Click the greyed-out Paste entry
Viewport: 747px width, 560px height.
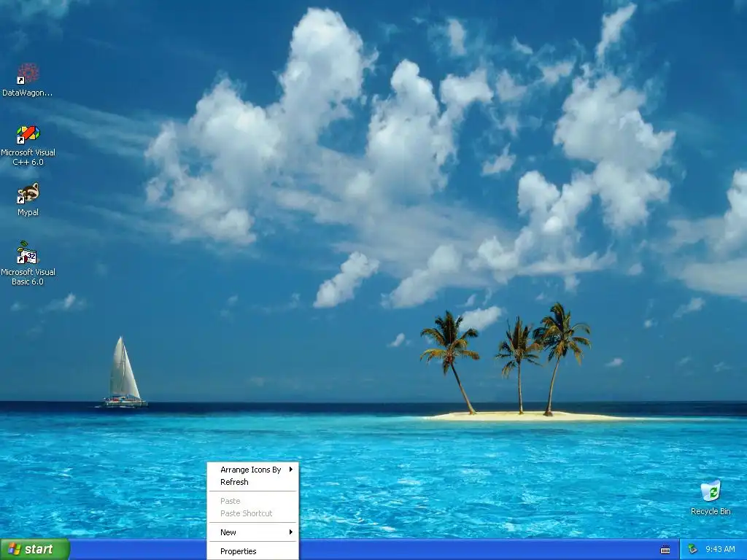(x=253, y=501)
